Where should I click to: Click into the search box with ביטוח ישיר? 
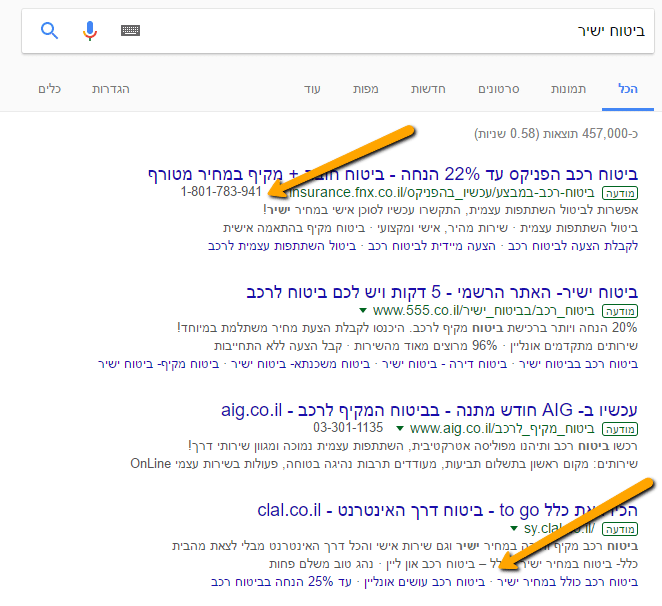338,31
